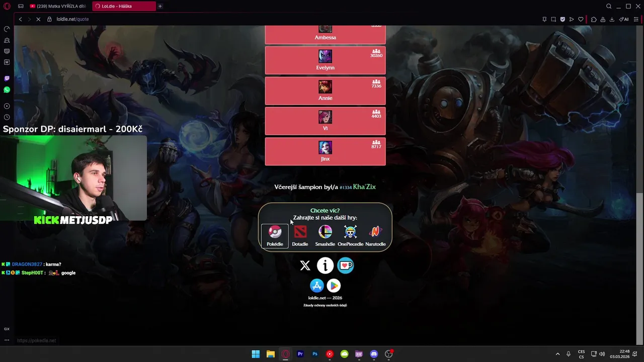The height and width of the screenshot is (362, 644).
Task: Open the GX Control speedometer icon
Action: click(7, 29)
